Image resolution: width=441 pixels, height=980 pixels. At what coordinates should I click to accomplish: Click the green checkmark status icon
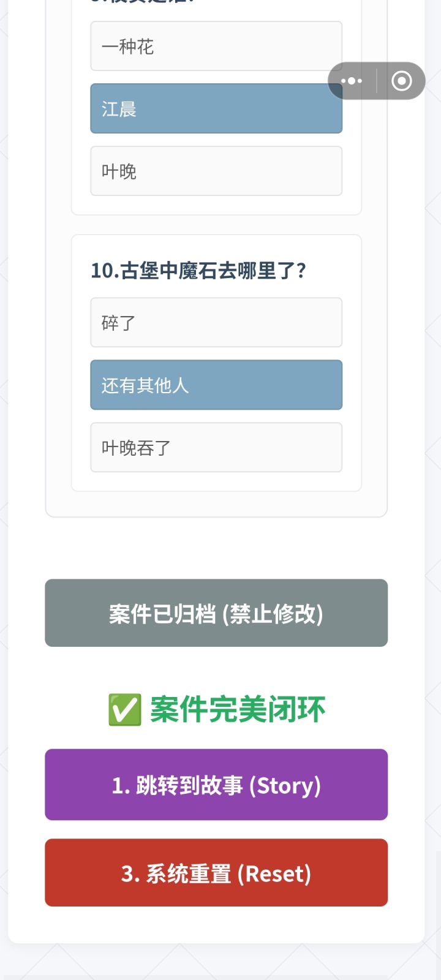(x=125, y=710)
